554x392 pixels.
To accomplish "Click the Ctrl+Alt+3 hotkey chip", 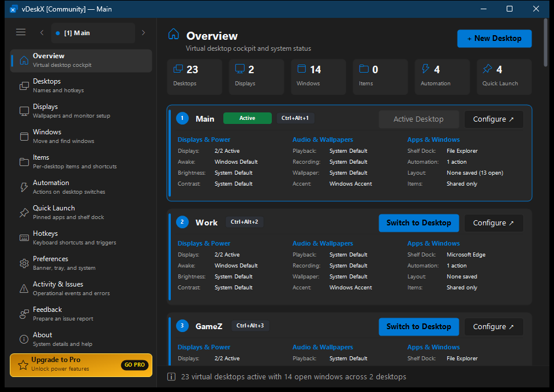I will point(250,326).
